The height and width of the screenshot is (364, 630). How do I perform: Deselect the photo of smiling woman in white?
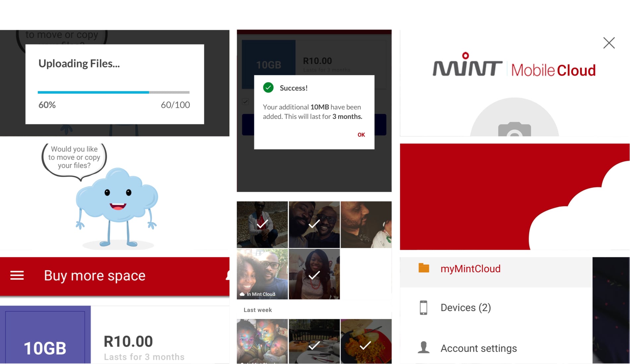tap(314, 274)
